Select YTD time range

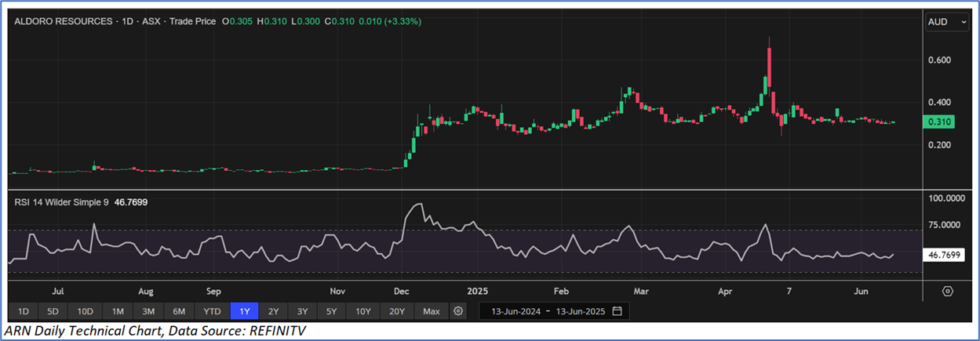[212, 311]
